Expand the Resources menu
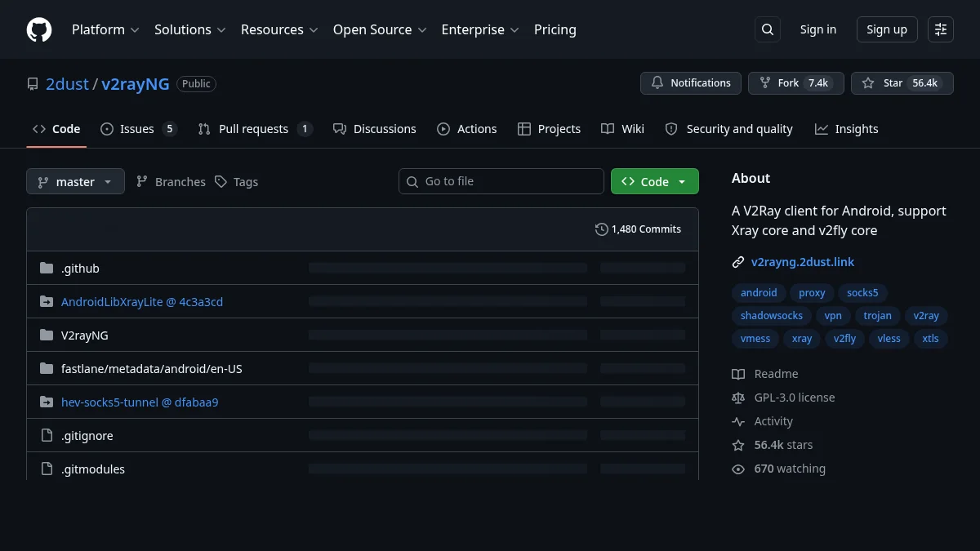 tap(279, 29)
